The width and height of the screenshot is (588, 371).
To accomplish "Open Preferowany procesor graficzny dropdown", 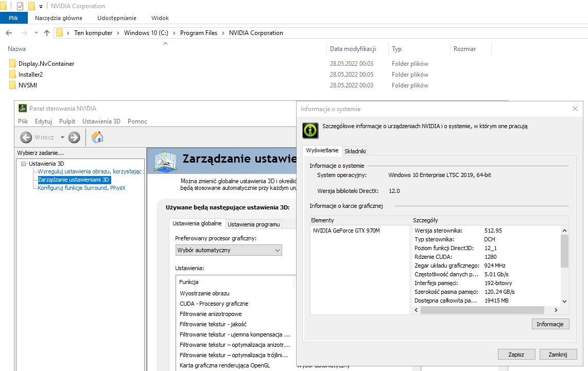I will click(x=229, y=250).
